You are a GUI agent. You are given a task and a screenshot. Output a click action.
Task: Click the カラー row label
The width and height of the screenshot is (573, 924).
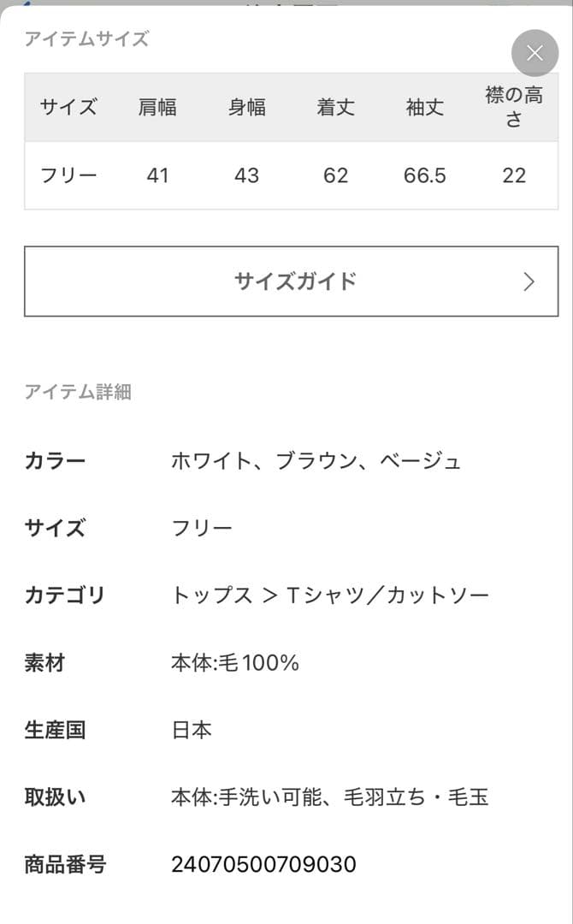coord(53,459)
